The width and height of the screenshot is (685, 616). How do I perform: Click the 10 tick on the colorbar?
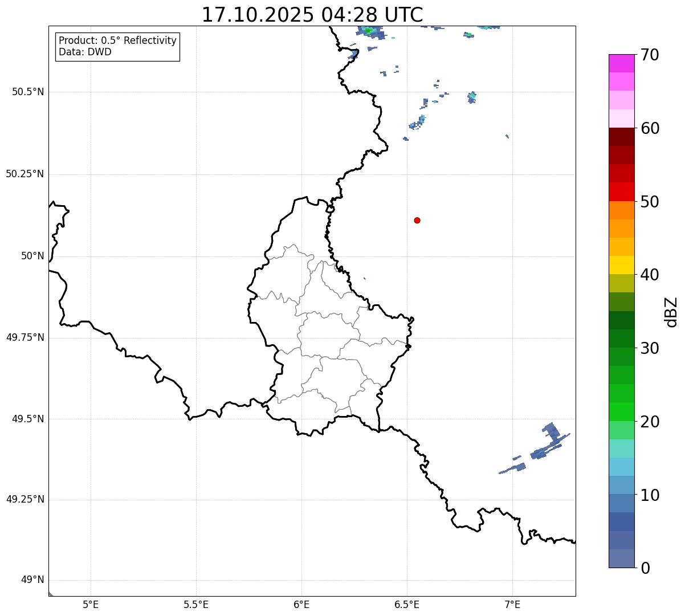click(650, 495)
